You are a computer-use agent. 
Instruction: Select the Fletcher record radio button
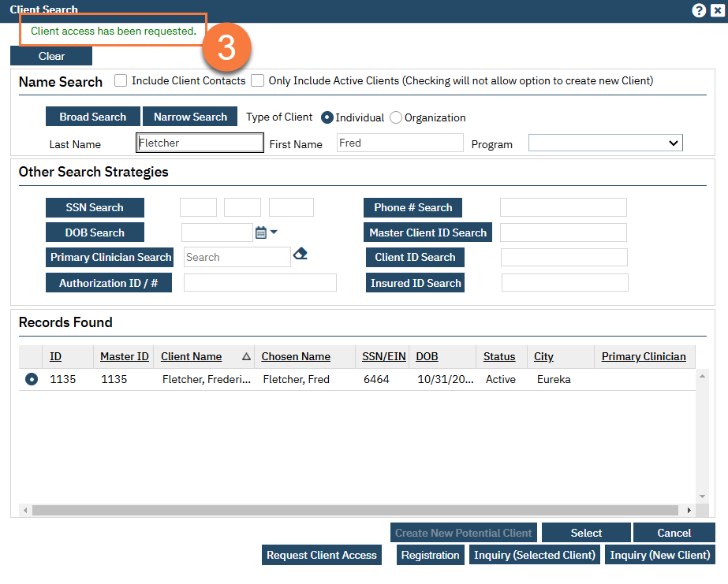[32, 380]
